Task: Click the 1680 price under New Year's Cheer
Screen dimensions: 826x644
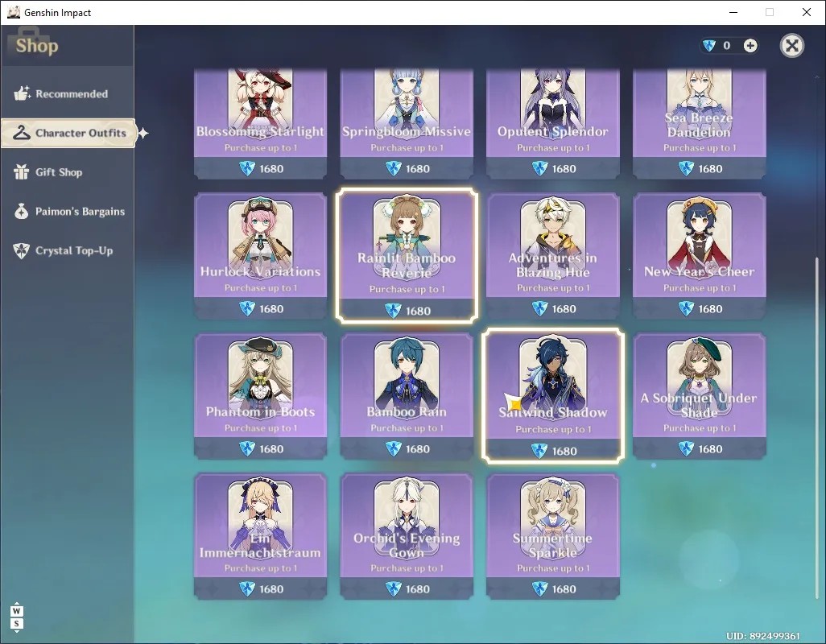Action: 710,308
